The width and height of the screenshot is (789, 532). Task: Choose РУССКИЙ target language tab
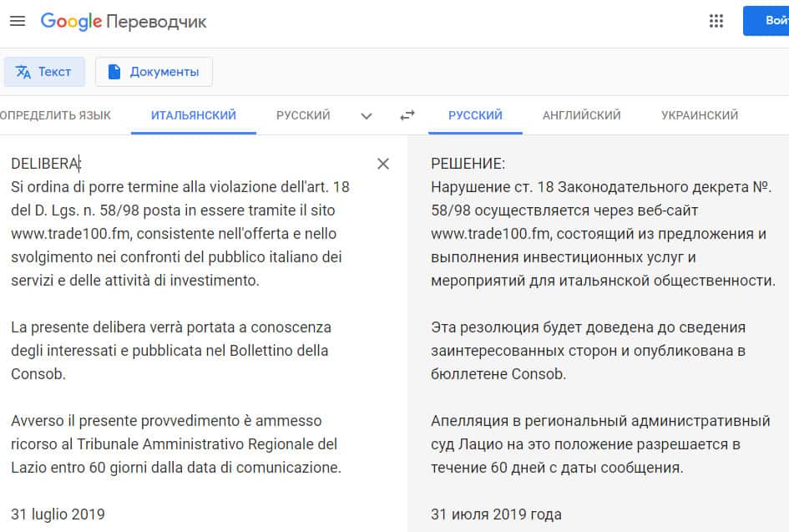coord(476,115)
